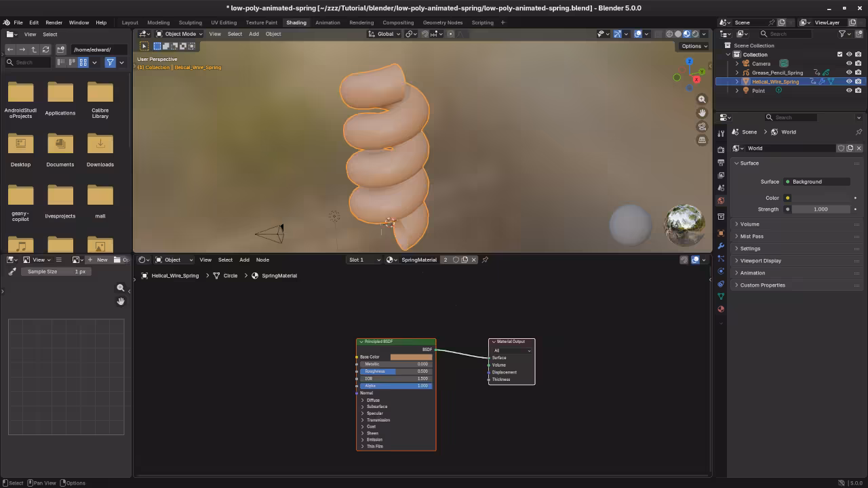
Task: Collapse the Surface section in World properties
Action: click(736, 163)
